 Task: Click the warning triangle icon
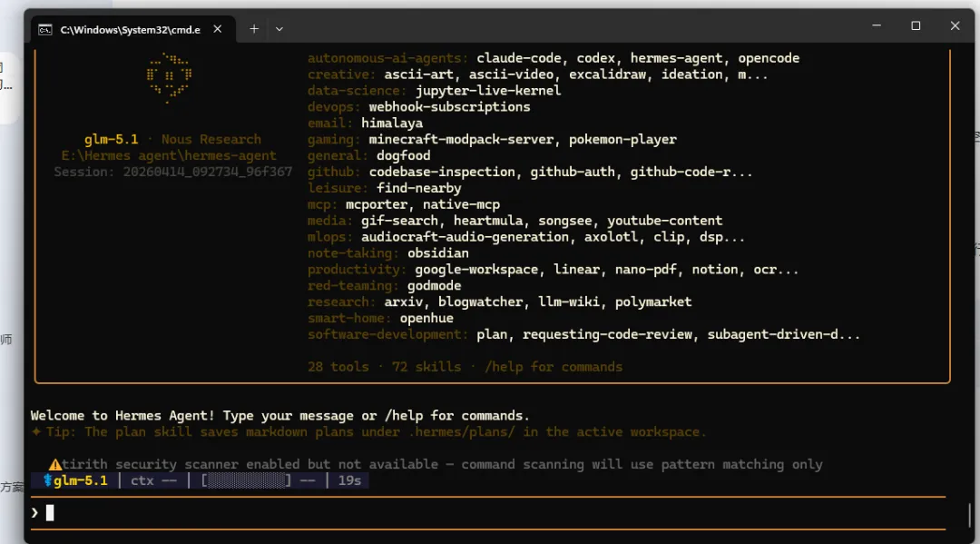pyautogui.click(x=55, y=465)
